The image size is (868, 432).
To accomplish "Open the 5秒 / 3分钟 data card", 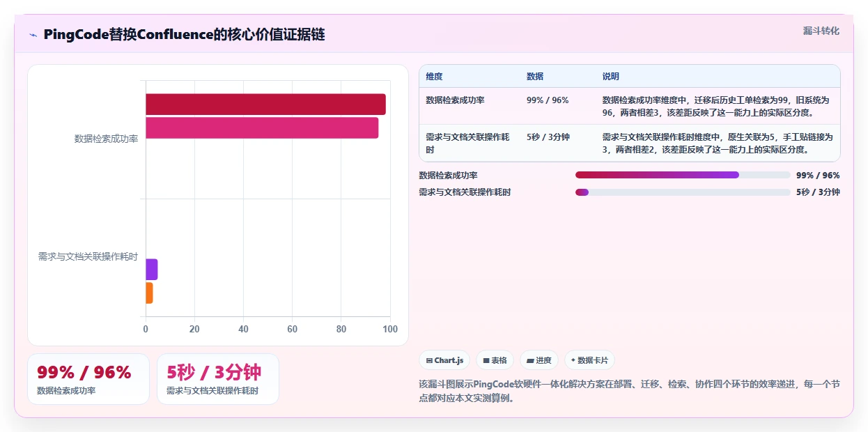I will point(218,379).
